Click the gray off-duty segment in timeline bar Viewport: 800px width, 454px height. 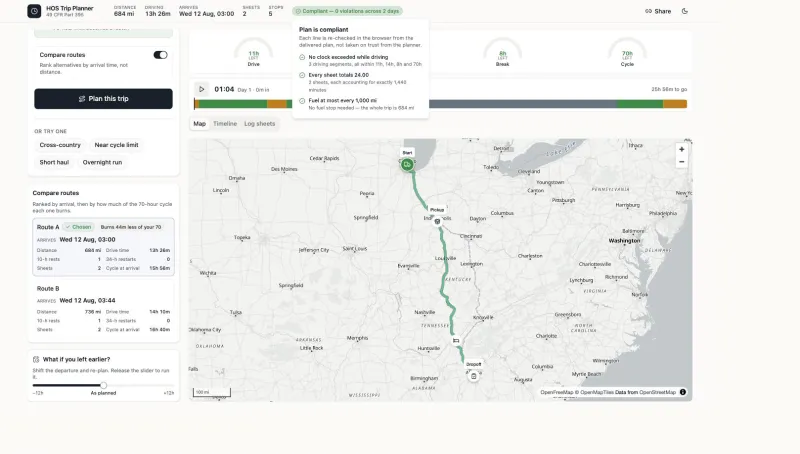point(523,104)
